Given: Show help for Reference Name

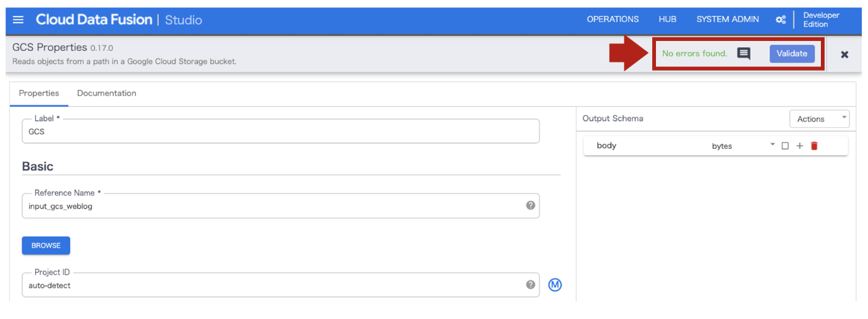Looking at the screenshot, I should 530,205.
